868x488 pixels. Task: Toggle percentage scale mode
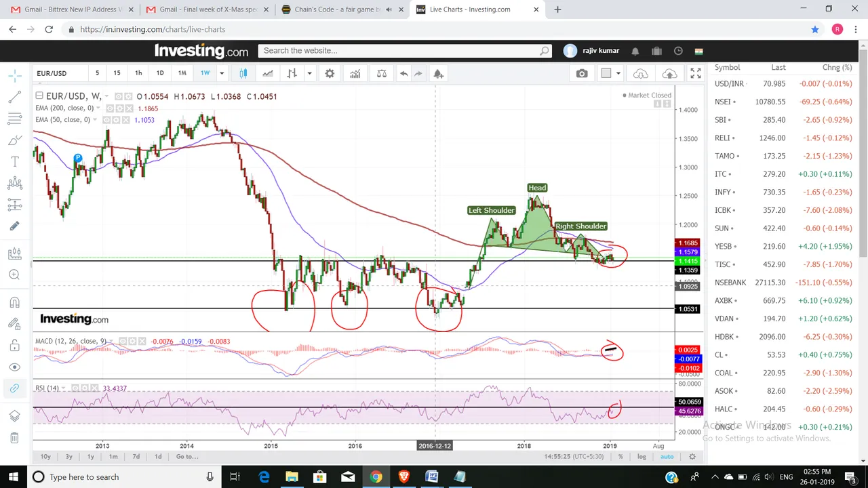(620, 457)
